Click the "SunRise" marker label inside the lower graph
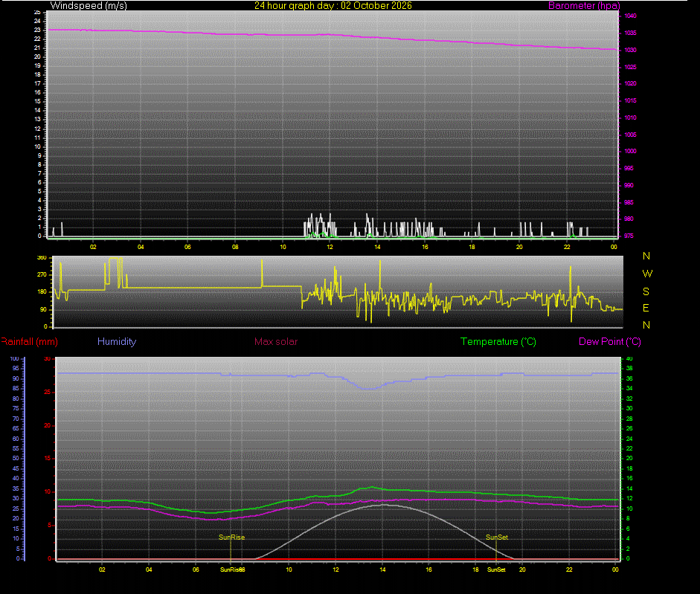This screenshot has height=594, width=700. (231, 537)
